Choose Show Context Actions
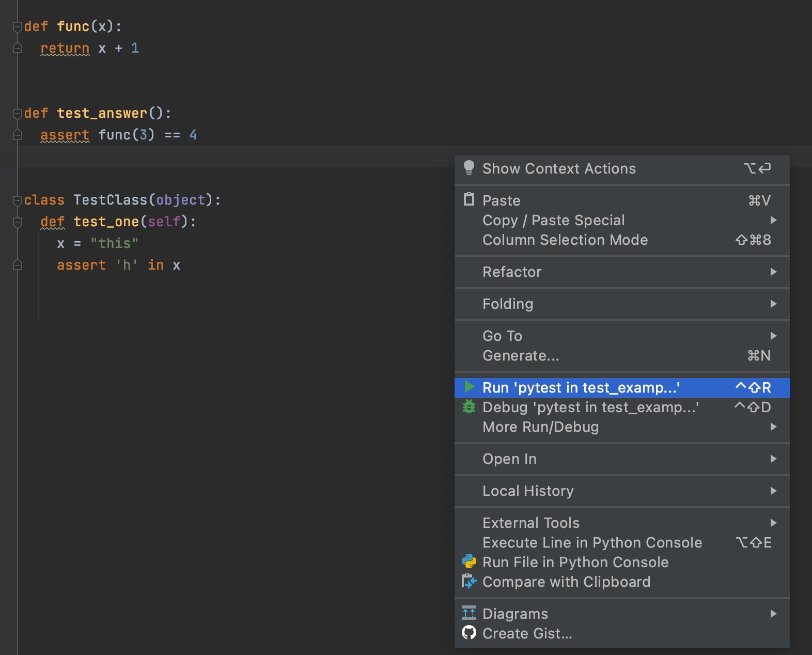Viewport: 812px width, 655px height. 622,168
